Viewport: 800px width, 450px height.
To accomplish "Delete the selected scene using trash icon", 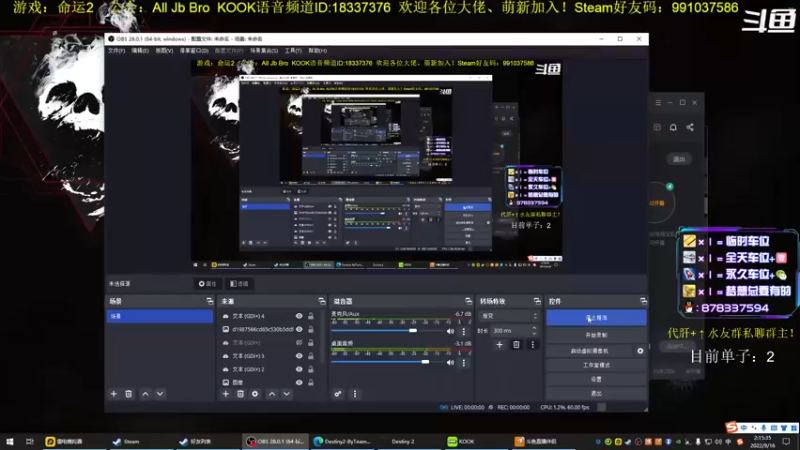I will pos(129,394).
